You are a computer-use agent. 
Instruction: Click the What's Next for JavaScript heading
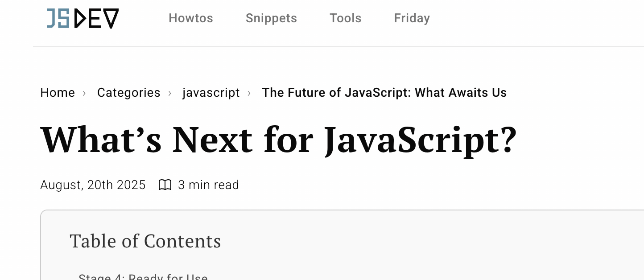tap(279, 140)
